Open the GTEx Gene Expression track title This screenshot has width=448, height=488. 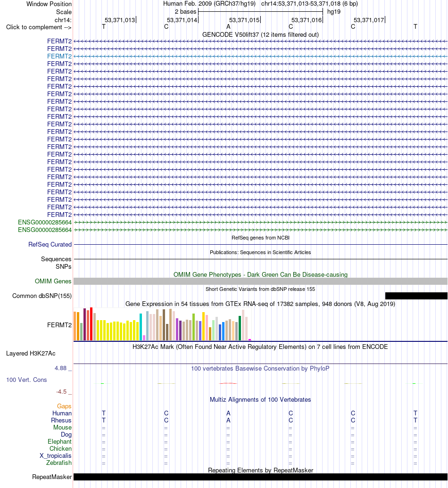pos(260,304)
